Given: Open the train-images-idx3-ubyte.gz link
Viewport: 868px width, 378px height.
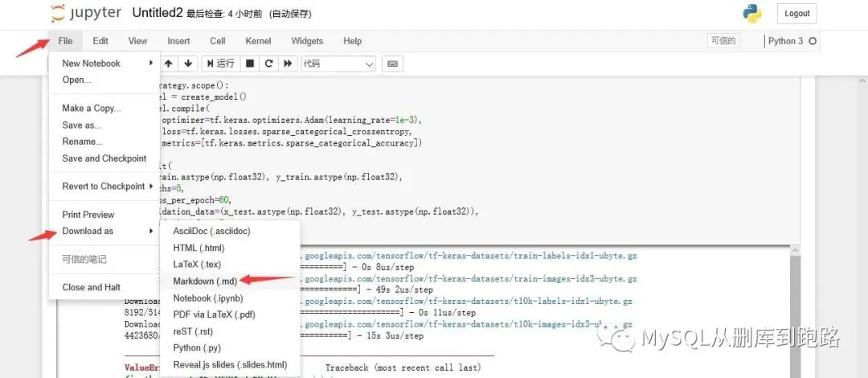Looking at the screenshot, I should pos(469,279).
